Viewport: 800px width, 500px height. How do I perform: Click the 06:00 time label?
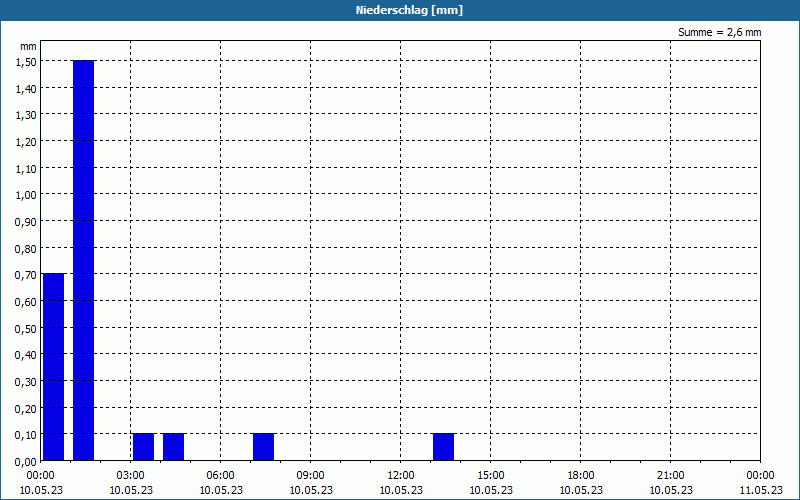pos(220,476)
